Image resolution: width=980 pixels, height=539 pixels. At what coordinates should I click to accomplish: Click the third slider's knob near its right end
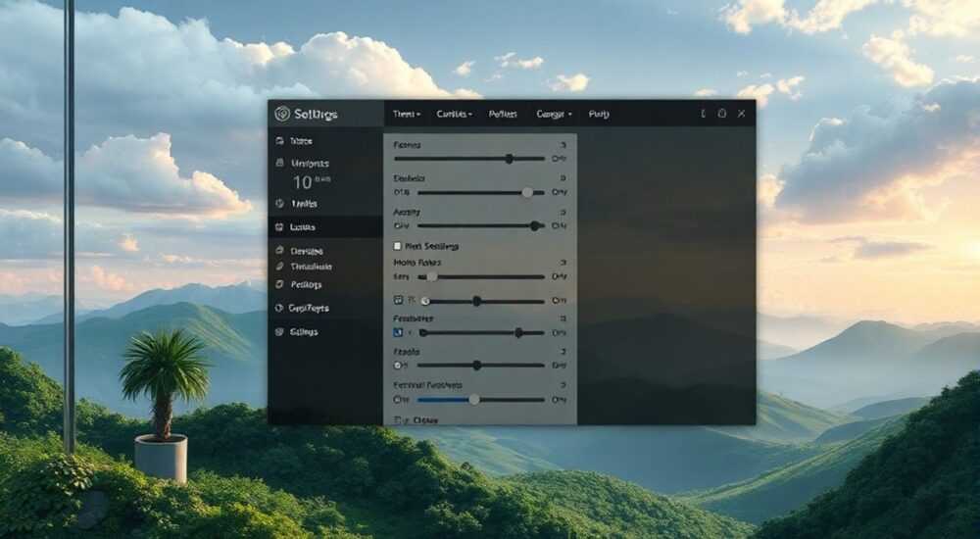pyautogui.click(x=535, y=225)
